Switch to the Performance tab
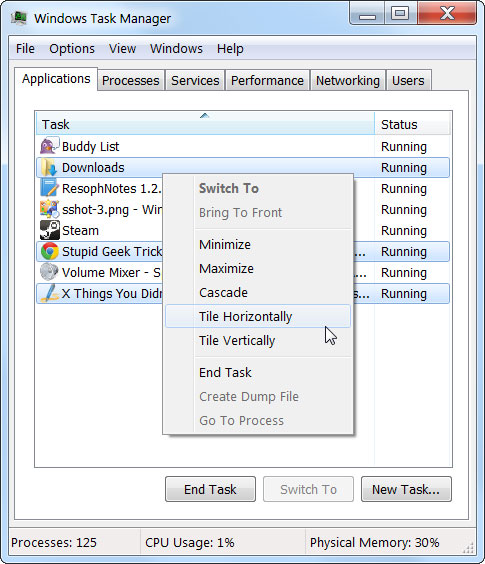Viewport: 485px width, 564px height. (267, 80)
